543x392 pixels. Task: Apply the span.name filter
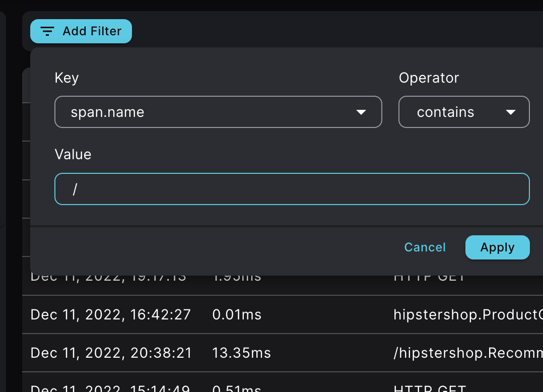pos(497,247)
